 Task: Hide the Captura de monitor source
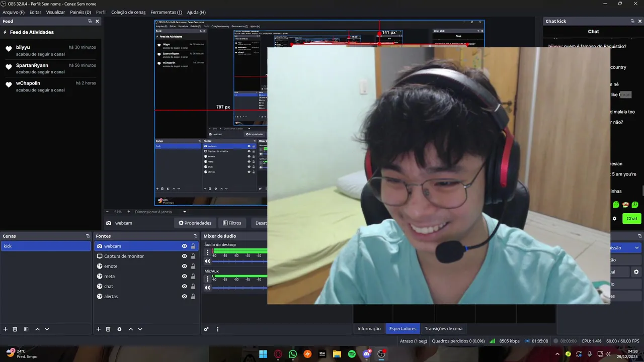(185, 256)
